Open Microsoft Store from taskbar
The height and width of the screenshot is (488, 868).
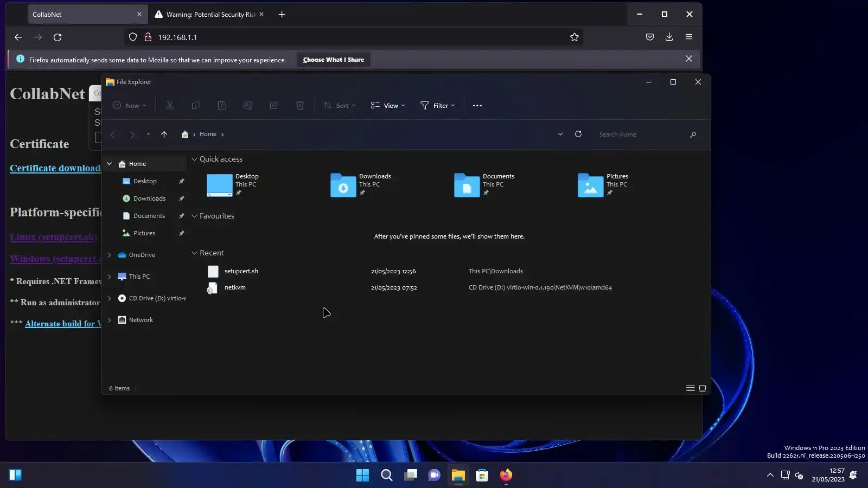coord(482,476)
